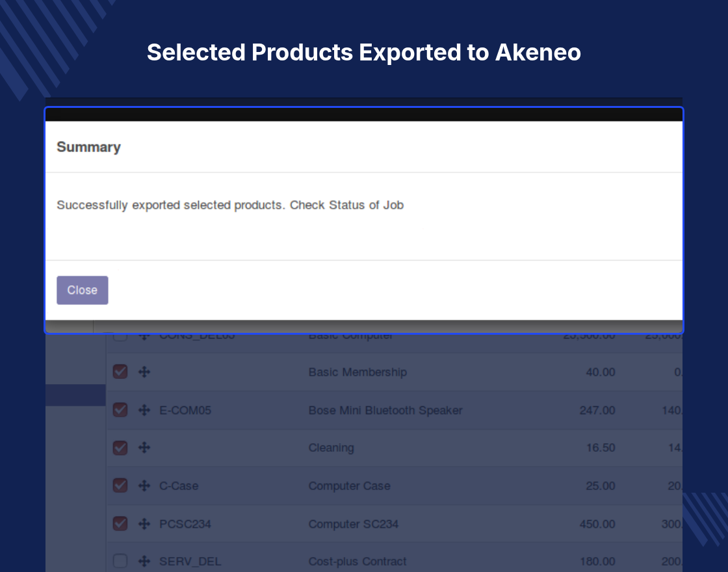Viewport: 728px width, 572px height.
Task: Click the export success message text
Action: point(230,205)
